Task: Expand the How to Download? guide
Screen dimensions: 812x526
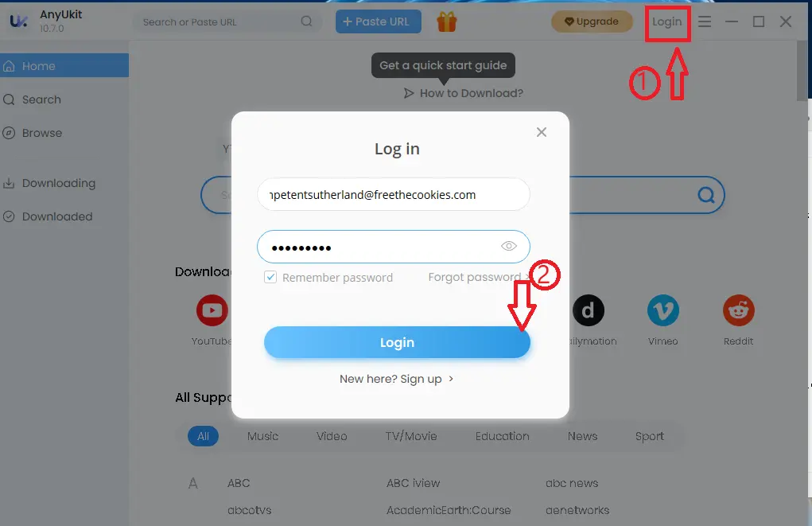Action: point(464,93)
